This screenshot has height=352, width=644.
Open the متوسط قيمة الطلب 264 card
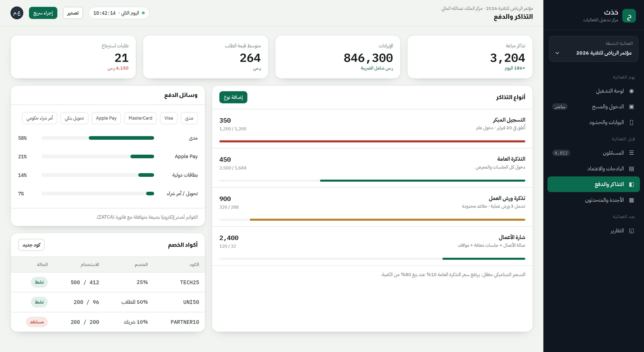click(x=205, y=57)
